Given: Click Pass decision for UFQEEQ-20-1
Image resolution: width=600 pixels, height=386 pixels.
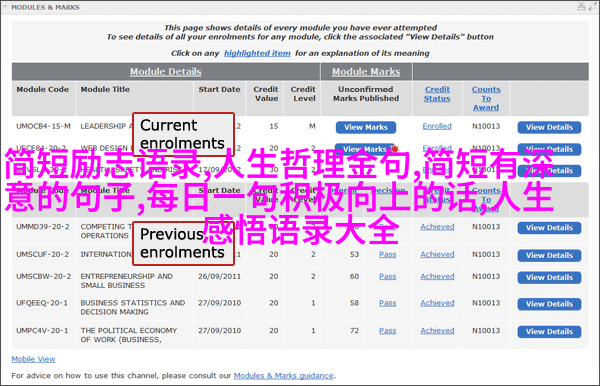Looking at the screenshot, I should point(388,303).
